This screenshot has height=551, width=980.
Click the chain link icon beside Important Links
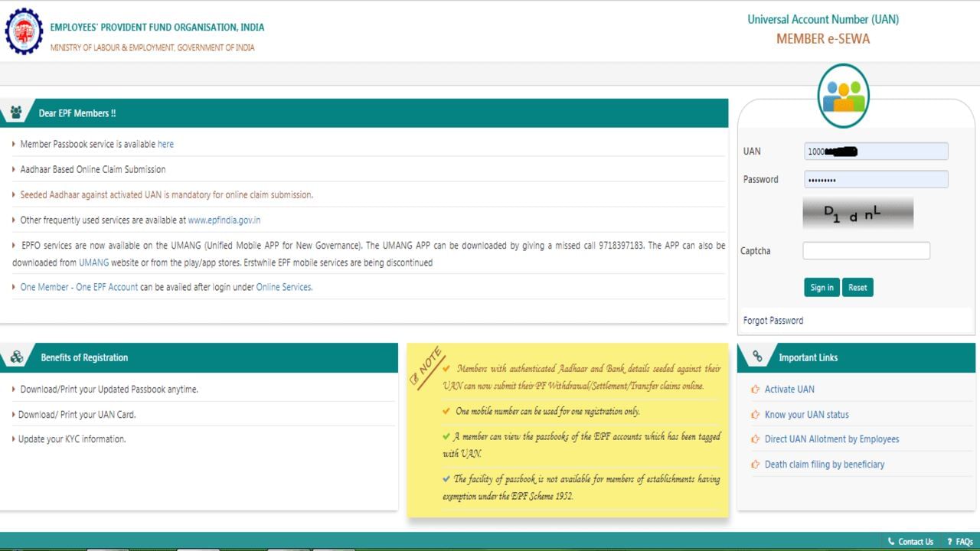(757, 357)
